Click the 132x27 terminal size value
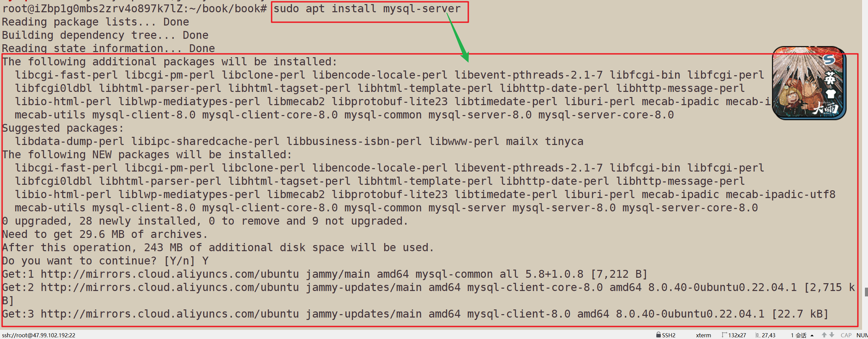 (737, 335)
